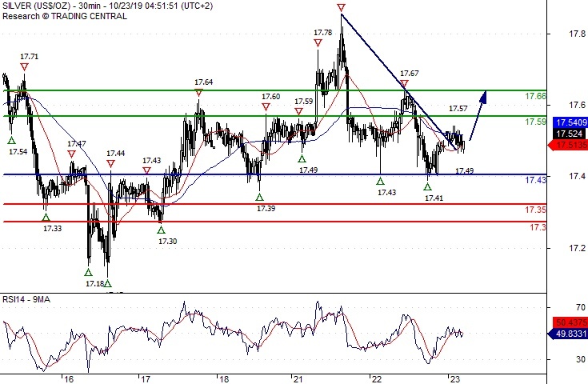Click the green triangle marker above 17.54 label
The image size is (588, 384).
pyautogui.click(x=12, y=141)
